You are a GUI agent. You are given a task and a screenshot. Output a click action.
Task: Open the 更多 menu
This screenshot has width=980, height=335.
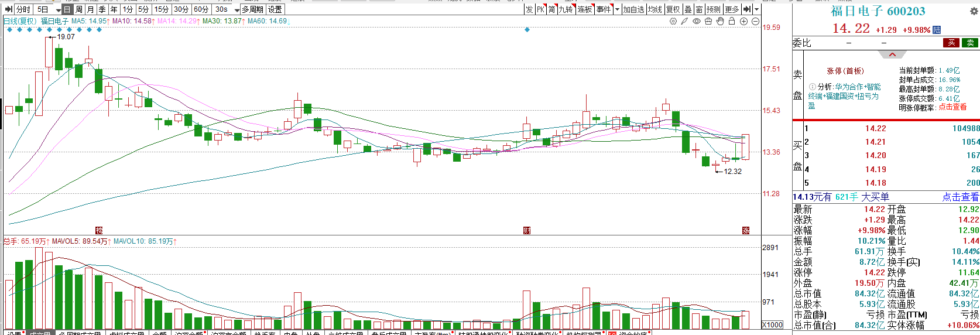point(732,9)
